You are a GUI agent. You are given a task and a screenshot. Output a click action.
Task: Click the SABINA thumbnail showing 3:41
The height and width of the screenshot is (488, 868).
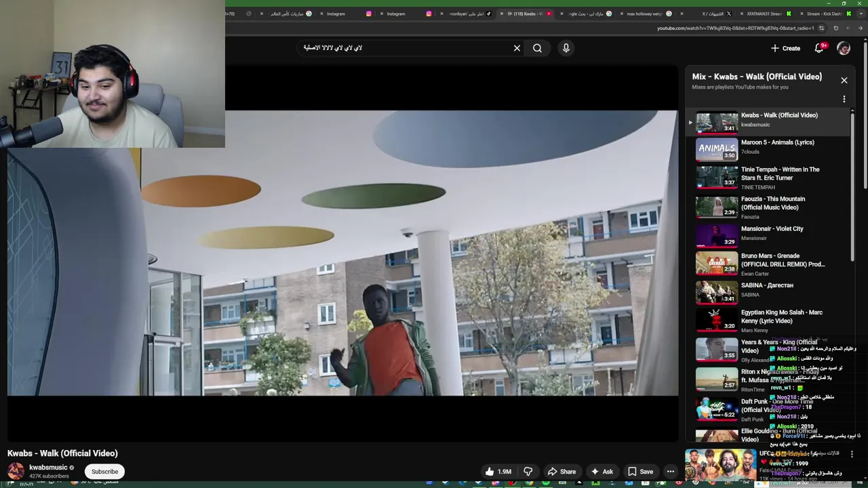[x=717, y=292]
